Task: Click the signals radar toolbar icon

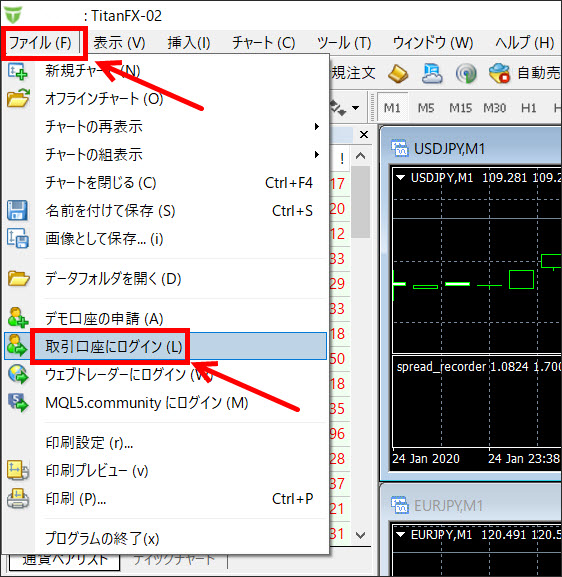Action: [x=466, y=73]
